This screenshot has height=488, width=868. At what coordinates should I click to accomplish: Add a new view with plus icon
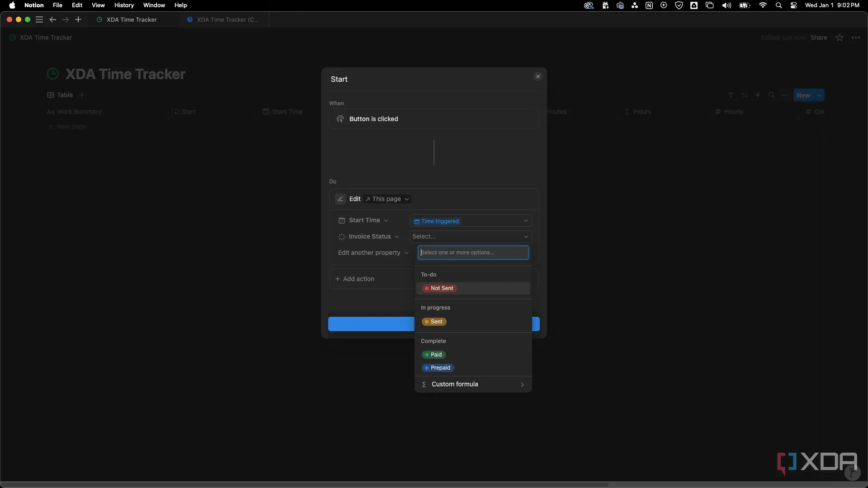click(x=82, y=95)
